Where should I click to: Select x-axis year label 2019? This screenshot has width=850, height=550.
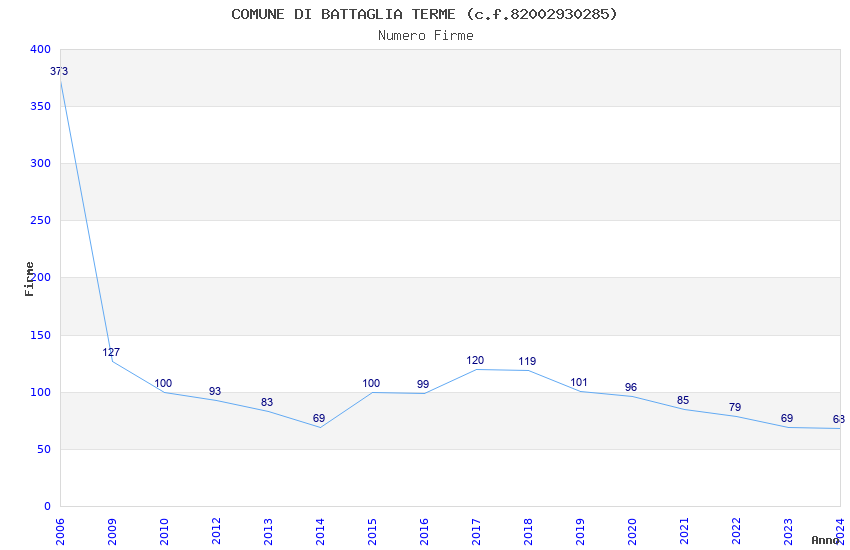coord(581,531)
